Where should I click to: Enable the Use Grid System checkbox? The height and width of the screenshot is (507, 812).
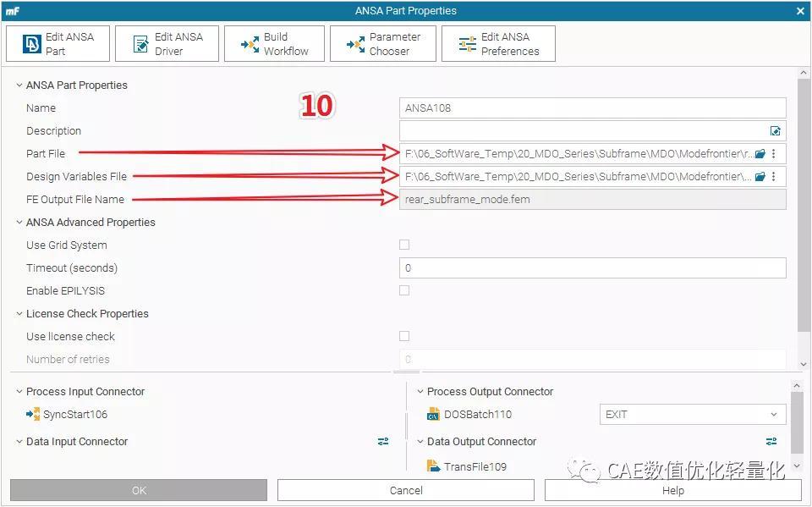coord(404,245)
